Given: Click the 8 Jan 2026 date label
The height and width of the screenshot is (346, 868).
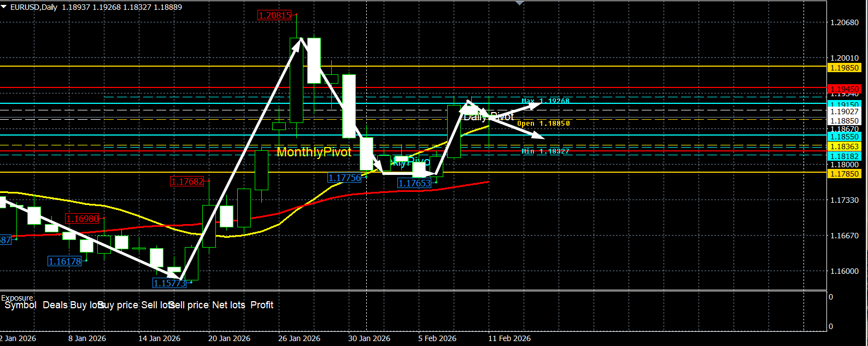Looking at the screenshot, I should [87, 338].
